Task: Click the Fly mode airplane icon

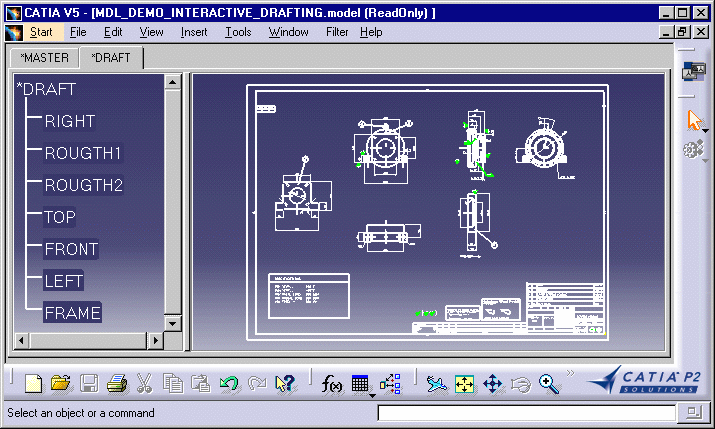Action: [436, 383]
